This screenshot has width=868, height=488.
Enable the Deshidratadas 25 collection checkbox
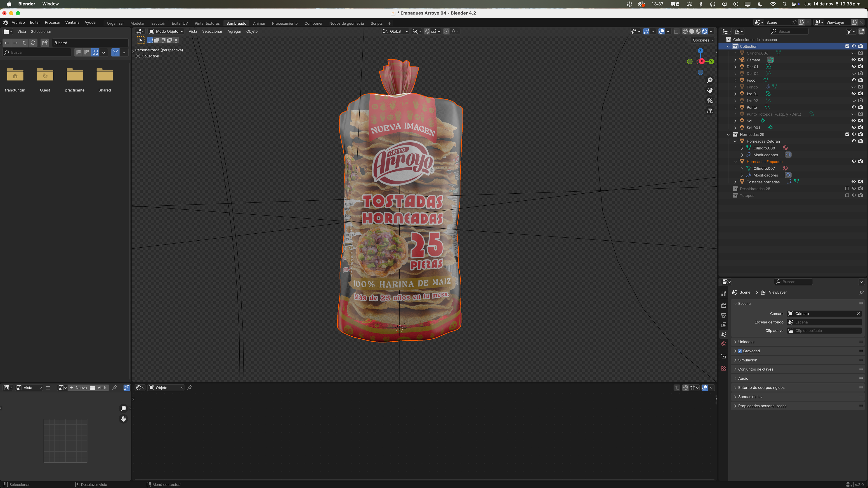pyautogui.click(x=847, y=189)
